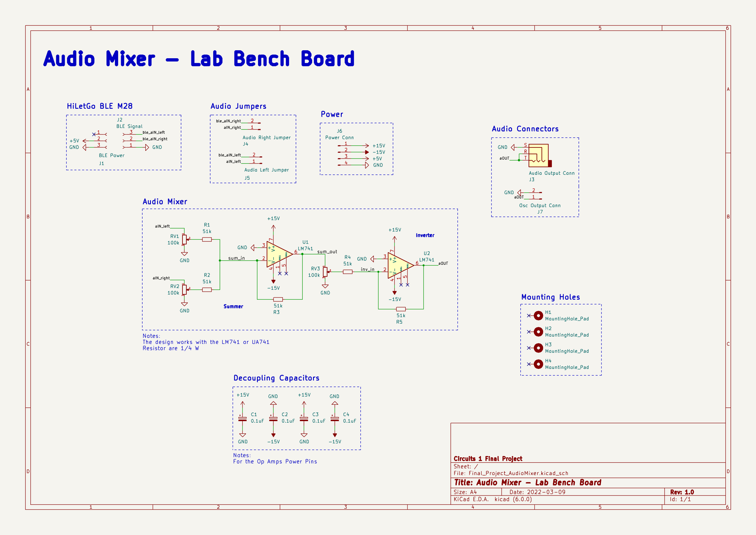The height and width of the screenshot is (535, 756).
Task: Select resistor R4 symbol
Action: [x=348, y=272]
